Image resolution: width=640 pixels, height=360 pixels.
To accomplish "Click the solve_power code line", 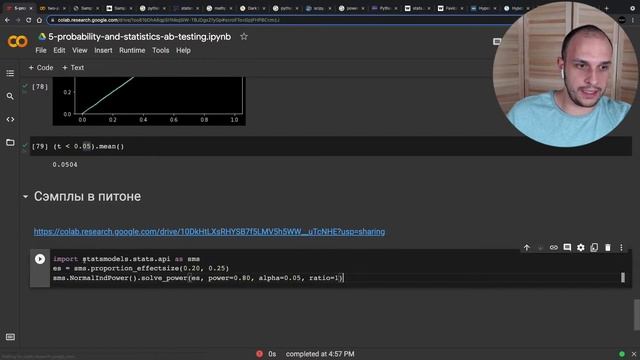I will point(198,278).
